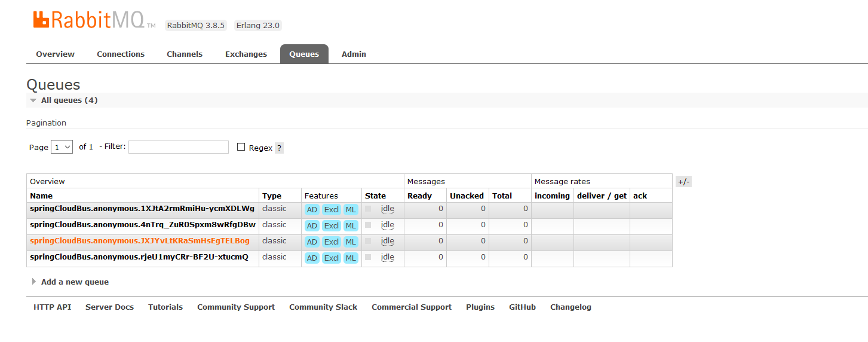This screenshot has width=868, height=342.
Task: Click the ML badge of the JXJYvLtKRaSmHsEgTELBog queue
Action: tap(351, 242)
